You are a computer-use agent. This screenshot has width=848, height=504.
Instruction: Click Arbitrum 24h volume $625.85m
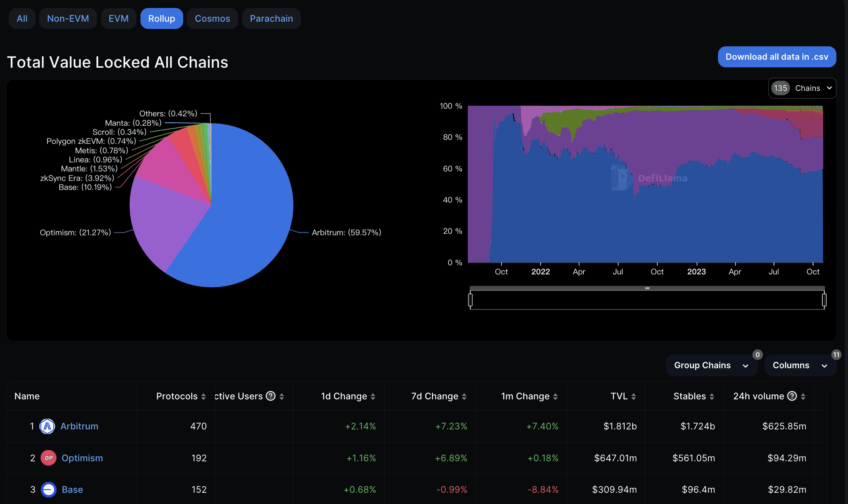click(784, 426)
